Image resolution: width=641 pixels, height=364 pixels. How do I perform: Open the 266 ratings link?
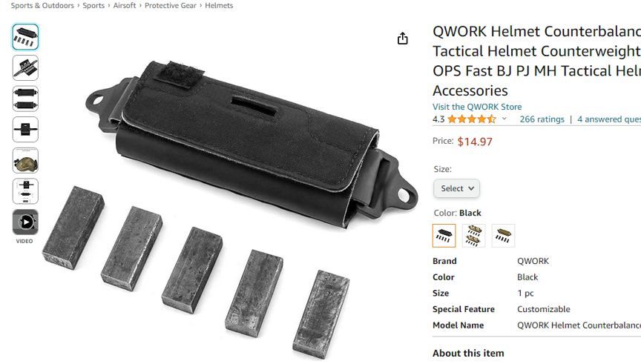pos(542,119)
